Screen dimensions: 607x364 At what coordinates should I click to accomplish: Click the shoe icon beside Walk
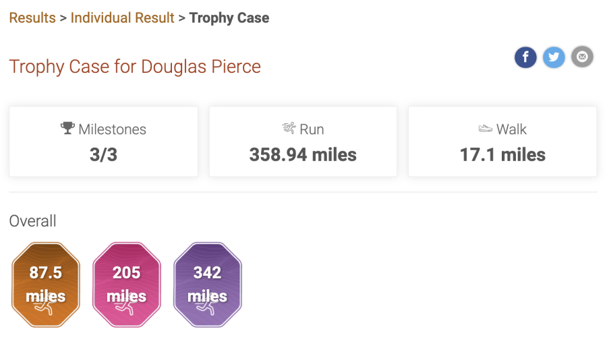click(485, 129)
